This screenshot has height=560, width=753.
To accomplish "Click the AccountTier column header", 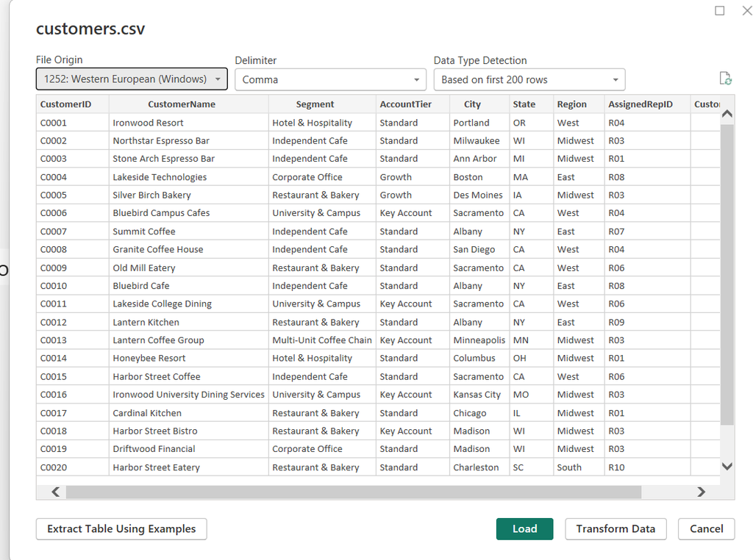I will coord(413,104).
